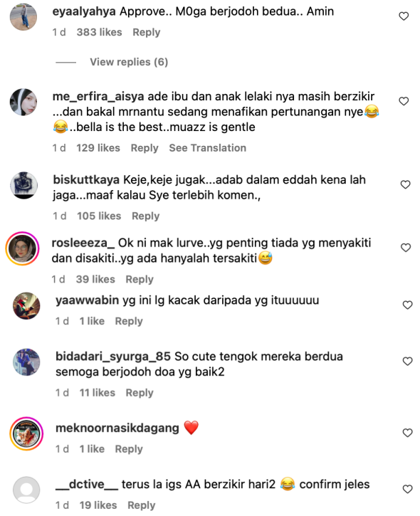The height and width of the screenshot is (516, 420).
Task: View the 383 likes on eyaalyahya's comment
Action: pos(99,32)
